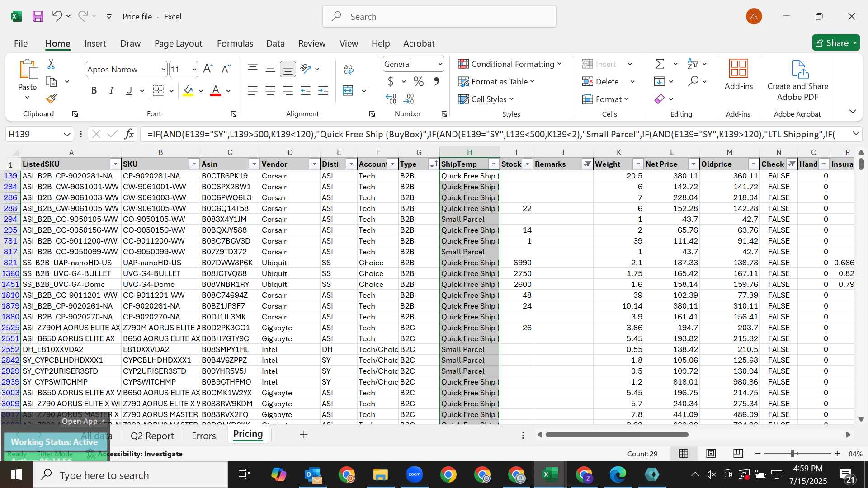Screen dimensions: 868x488
Task: Toggle Italic formatting
Action: [111, 90]
